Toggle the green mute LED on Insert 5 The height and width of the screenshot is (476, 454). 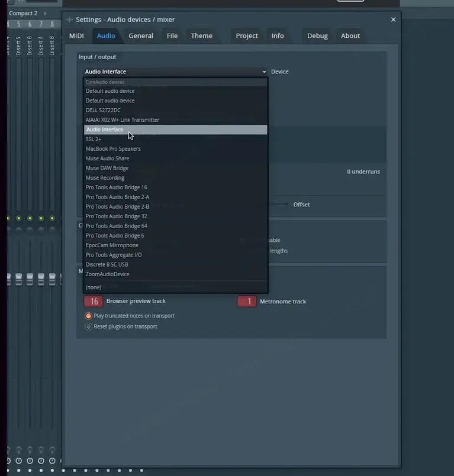pos(19,218)
